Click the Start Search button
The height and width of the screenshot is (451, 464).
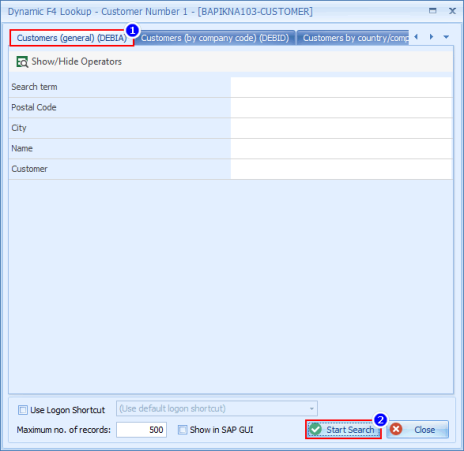coord(343,430)
